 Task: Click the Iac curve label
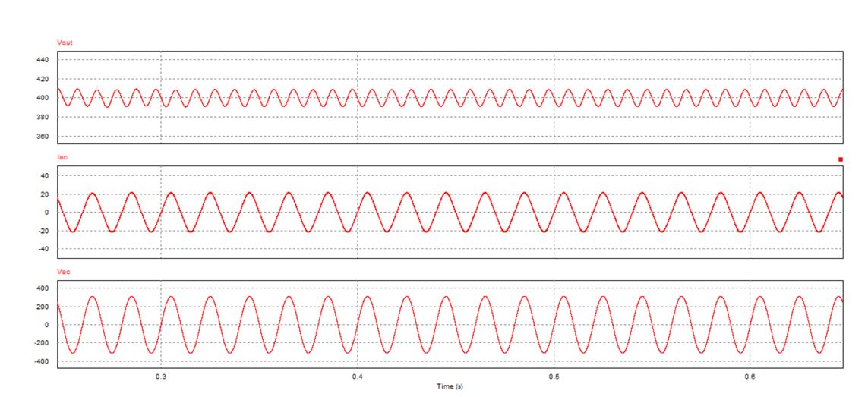pyautogui.click(x=63, y=156)
